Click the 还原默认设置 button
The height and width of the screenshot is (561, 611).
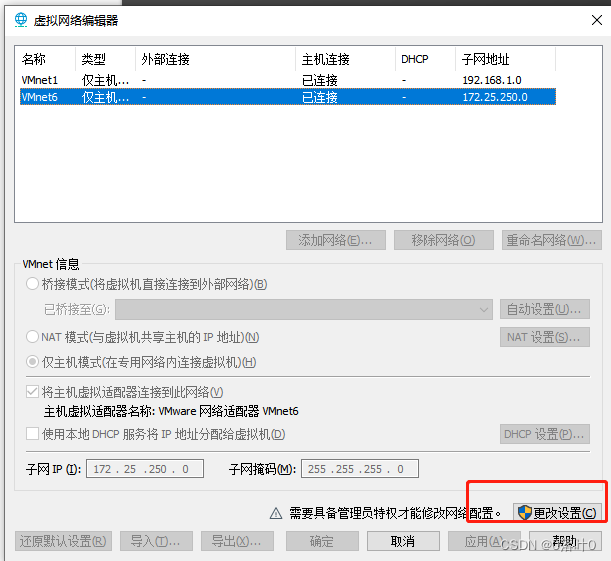click(x=64, y=541)
